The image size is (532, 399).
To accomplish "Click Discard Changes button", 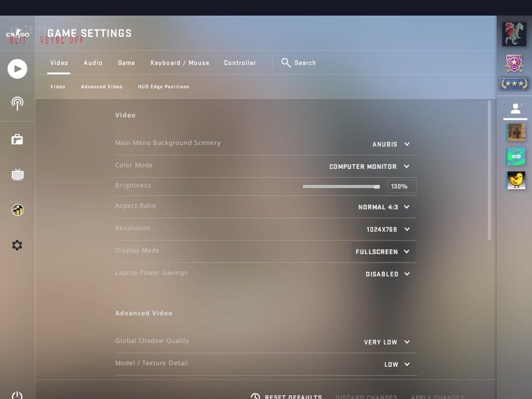I will click(x=366, y=396).
